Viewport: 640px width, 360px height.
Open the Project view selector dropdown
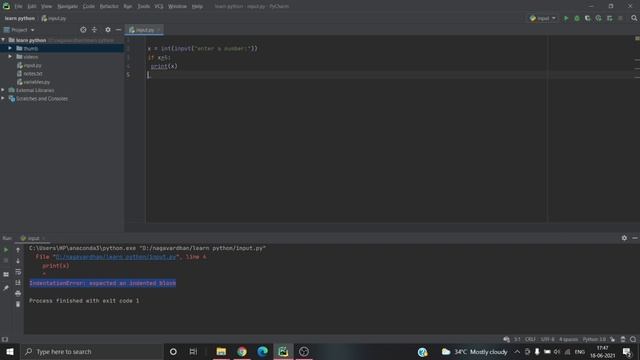coord(19,30)
